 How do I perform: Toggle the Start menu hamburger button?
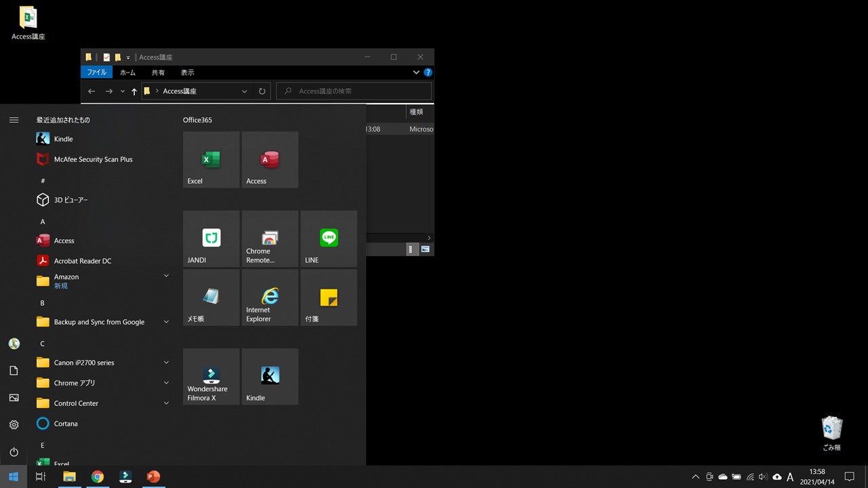(x=14, y=120)
